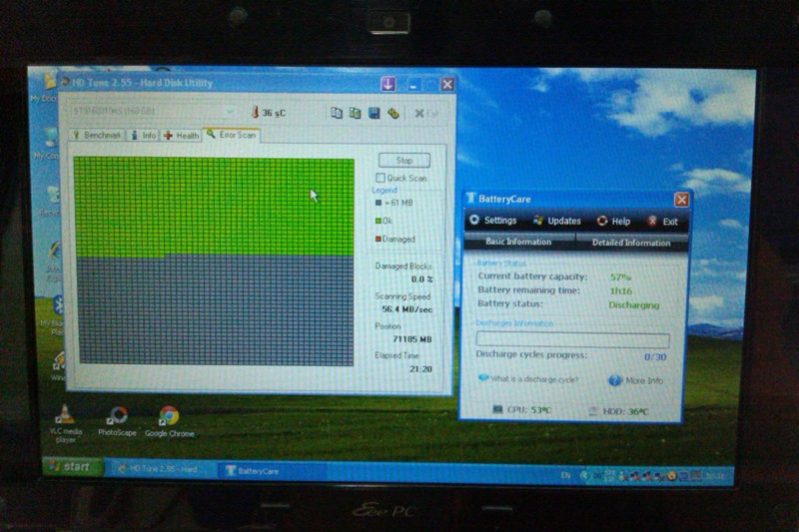Enable the Quick Scan checkbox
Image resolution: width=799 pixels, height=532 pixels.
pyautogui.click(x=381, y=178)
